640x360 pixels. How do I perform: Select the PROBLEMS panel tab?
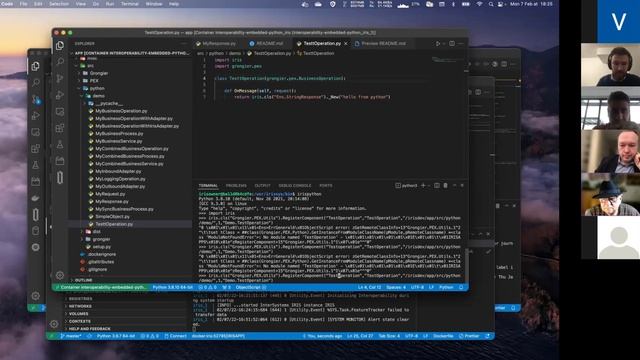[236, 186]
